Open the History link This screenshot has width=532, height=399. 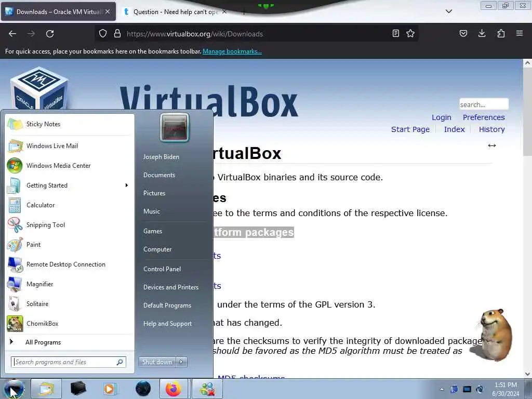click(x=491, y=129)
